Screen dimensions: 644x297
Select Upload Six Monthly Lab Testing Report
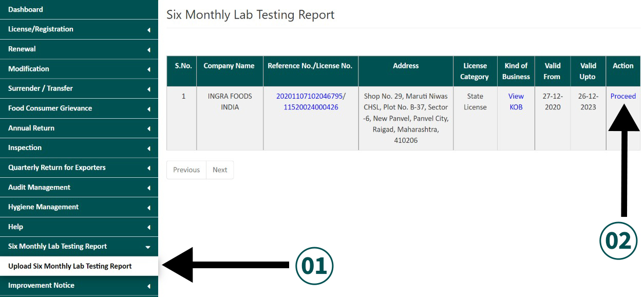point(79,266)
